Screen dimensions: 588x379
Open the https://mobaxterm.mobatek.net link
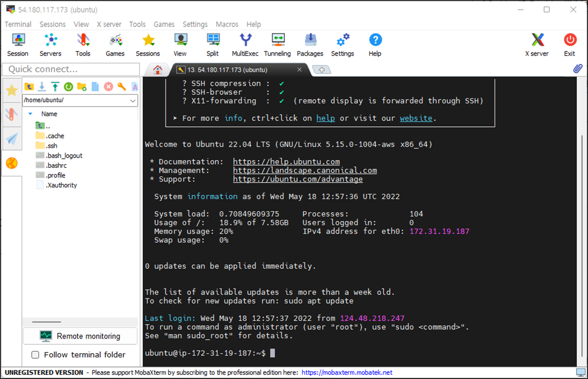click(347, 372)
